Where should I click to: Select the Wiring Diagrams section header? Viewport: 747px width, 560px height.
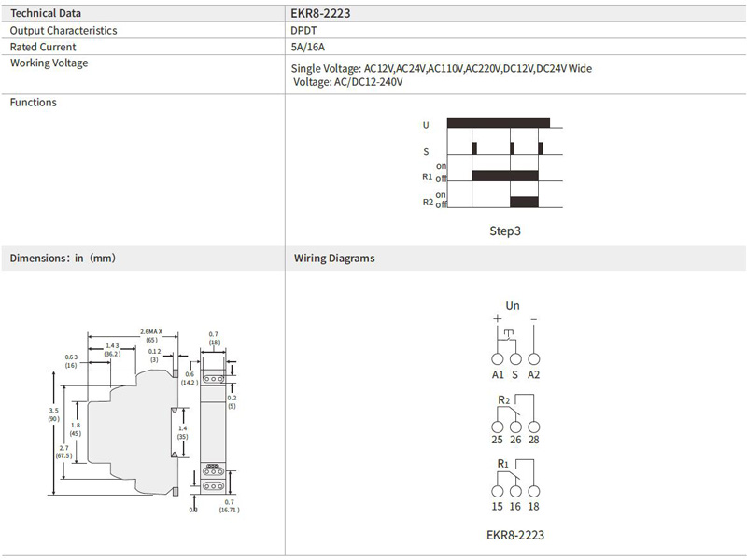point(334,259)
